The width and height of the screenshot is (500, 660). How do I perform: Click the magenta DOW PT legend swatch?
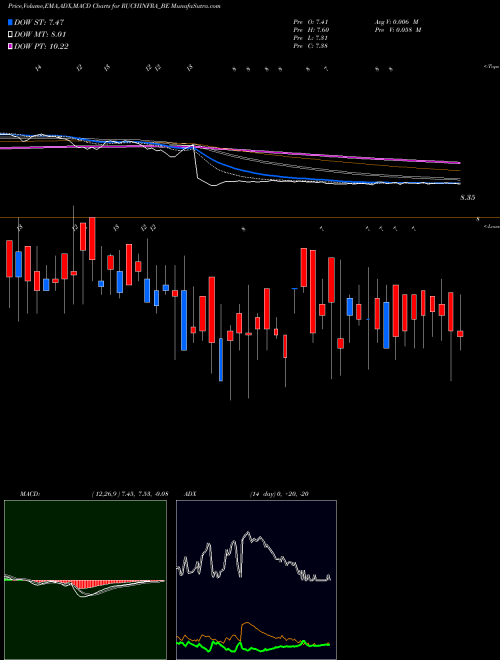point(10,46)
